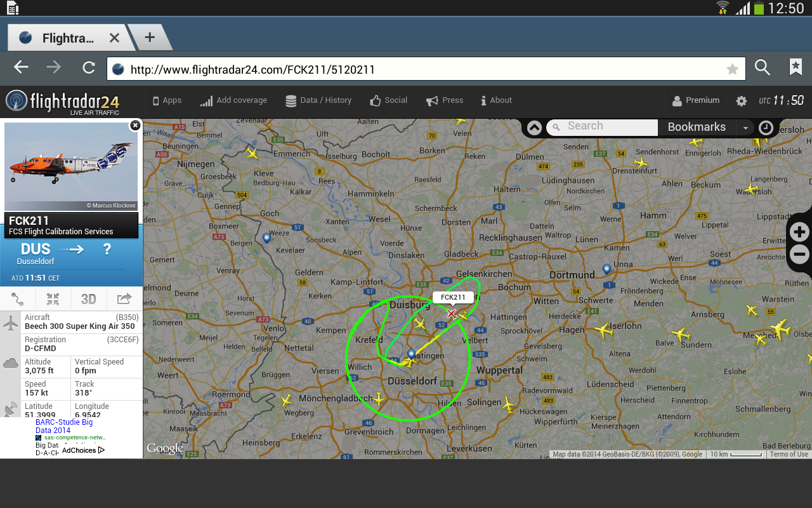
Task: Click the 157 kt speed value
Action: coord(37,393)
